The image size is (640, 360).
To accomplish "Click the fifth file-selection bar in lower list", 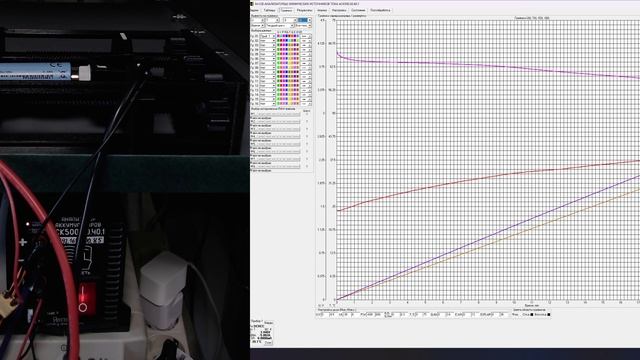I will pyautogui.click(x=276, y=144).
